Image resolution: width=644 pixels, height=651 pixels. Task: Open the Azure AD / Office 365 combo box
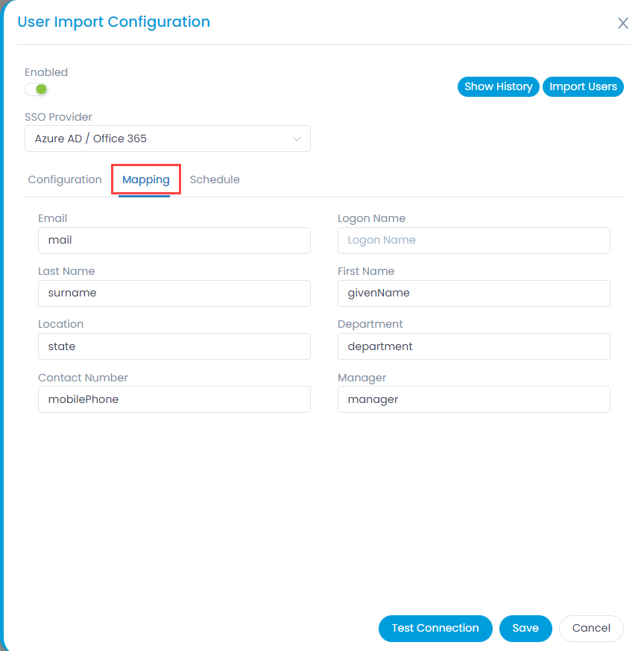[x=168, y=139]
